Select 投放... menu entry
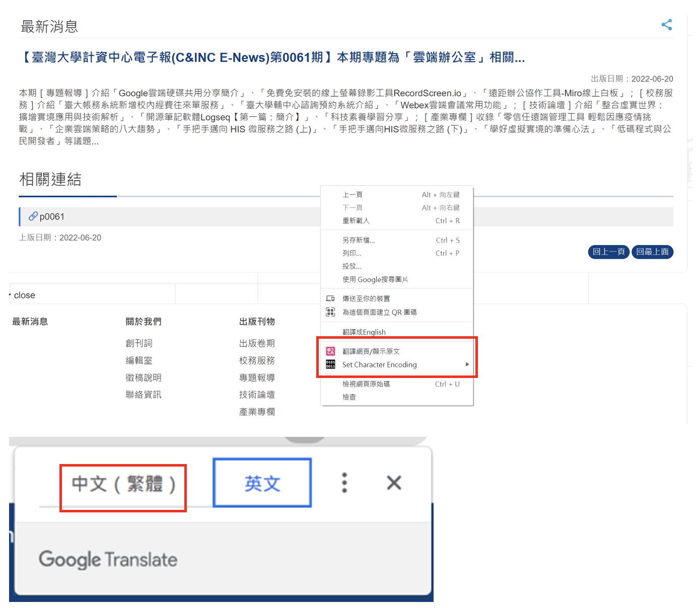This screenshot has height=608, width=700. [x=397, y=266]
